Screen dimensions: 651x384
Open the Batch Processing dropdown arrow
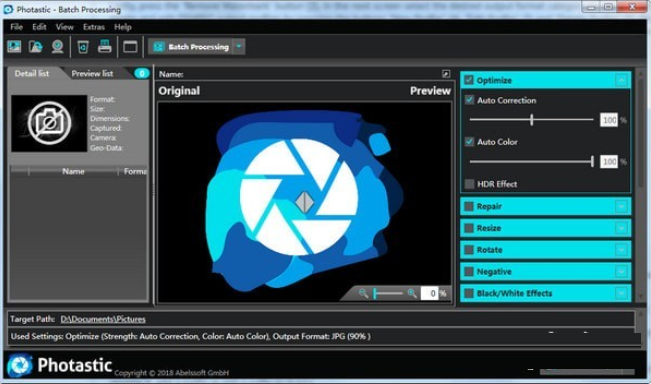click(239, 46)
